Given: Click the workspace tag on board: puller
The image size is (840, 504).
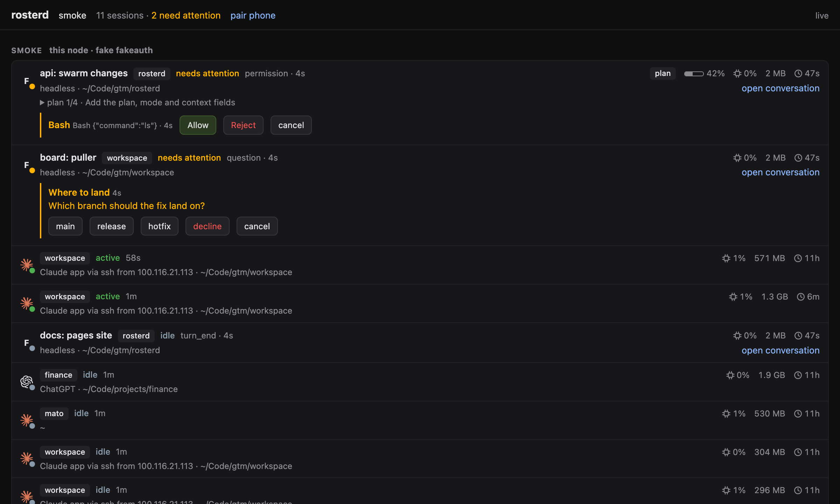Looking at the screenshot, I should click(127, 158).
